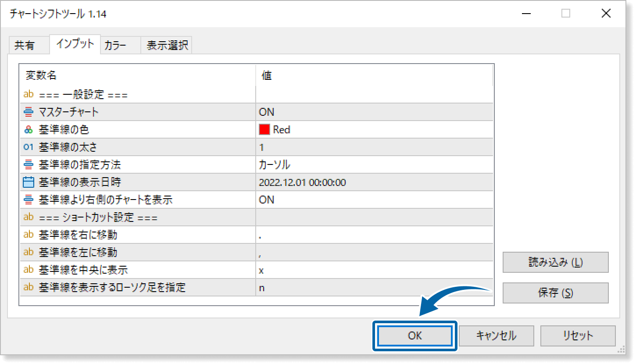Select the 基準線を表示するローソク足を指定 label
Image resolution: width=636 pixels, height=364 pixels.
click(112, 287)
